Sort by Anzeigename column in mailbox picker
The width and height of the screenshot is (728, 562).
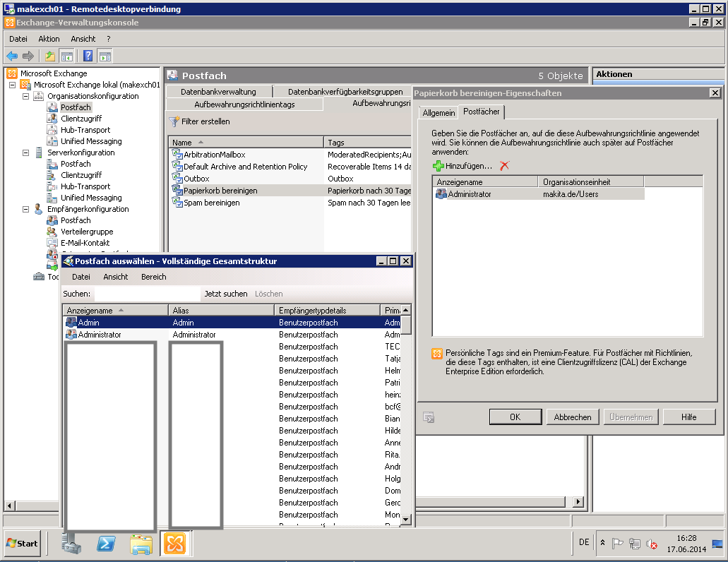point(116,310)
